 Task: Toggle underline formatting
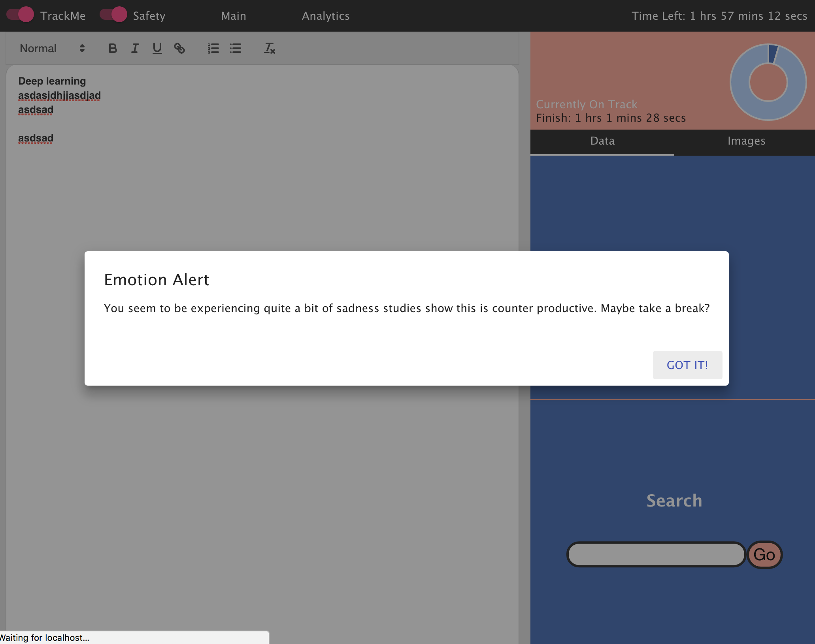(x=157, y=48)
